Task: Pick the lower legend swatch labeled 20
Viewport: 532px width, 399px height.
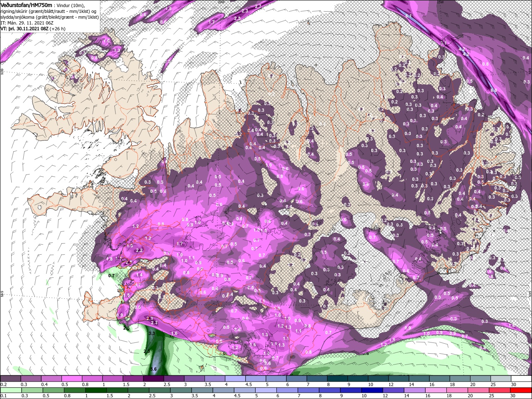Action: click(x=478, y=390)
